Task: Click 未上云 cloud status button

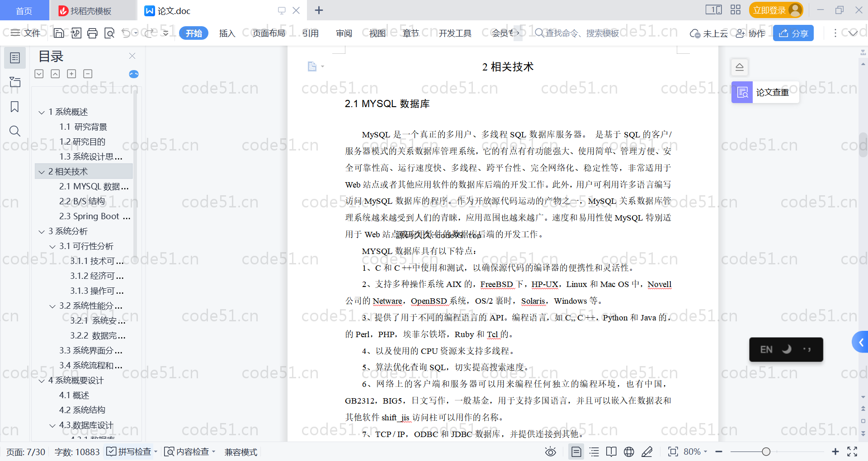Action: click(708, 33)
